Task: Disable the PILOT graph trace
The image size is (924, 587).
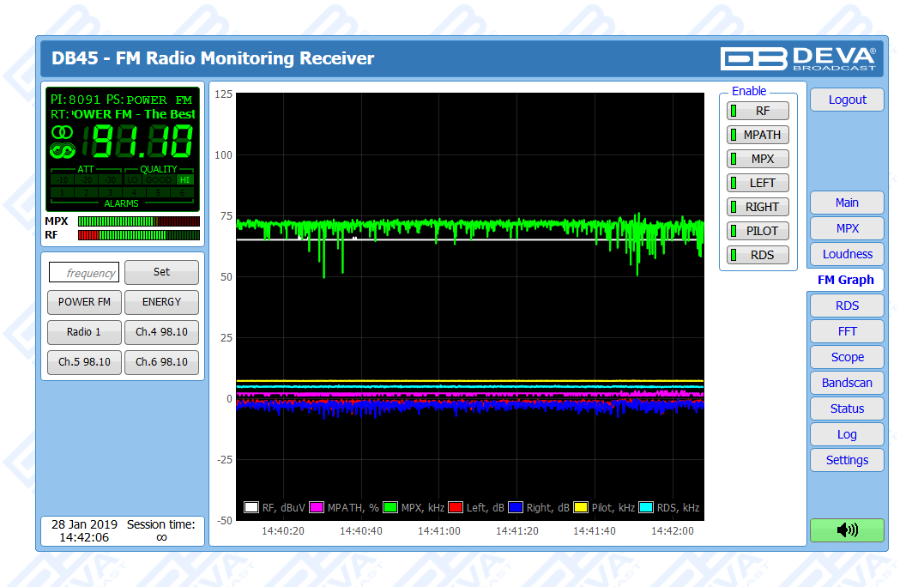Action: click(758, 231)
